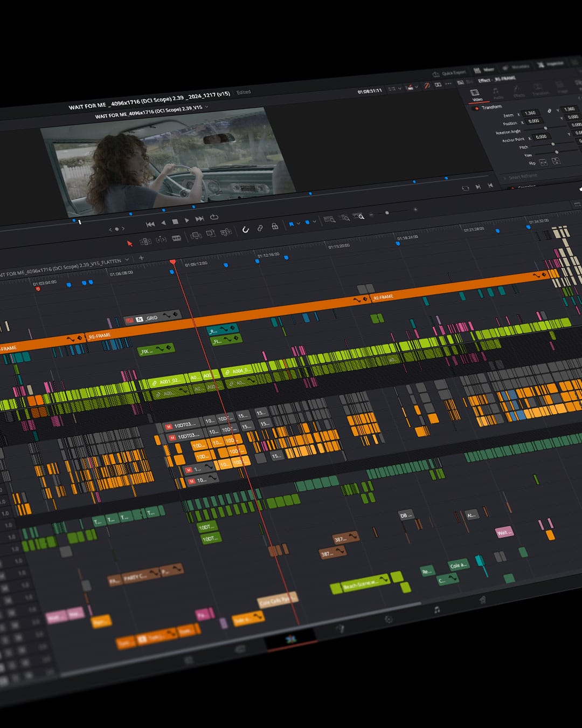This screenshot has height=728, width=582.
Task: Click the Replace Clip toolbar icon
Action: (x=226, y=232)
